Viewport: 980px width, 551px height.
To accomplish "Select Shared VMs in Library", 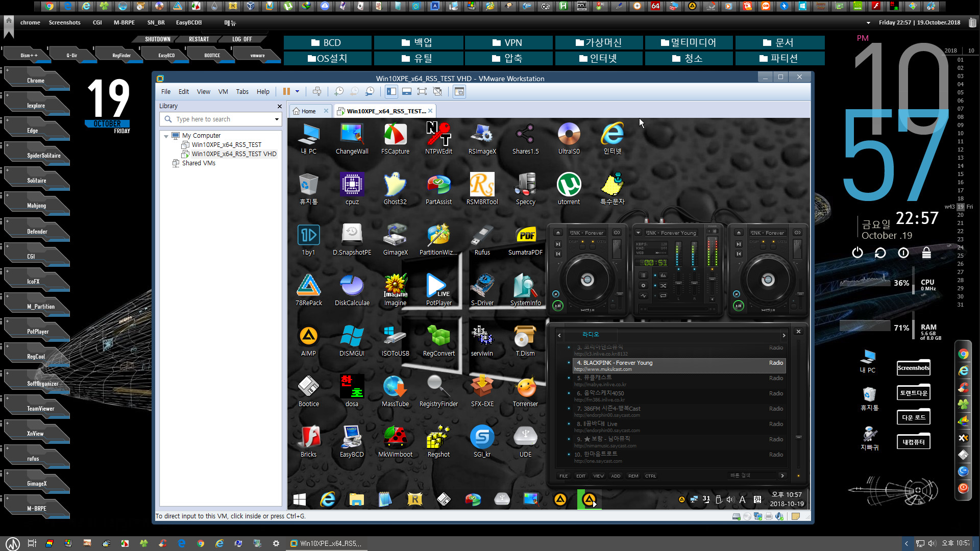I will [x=199, y=163].
